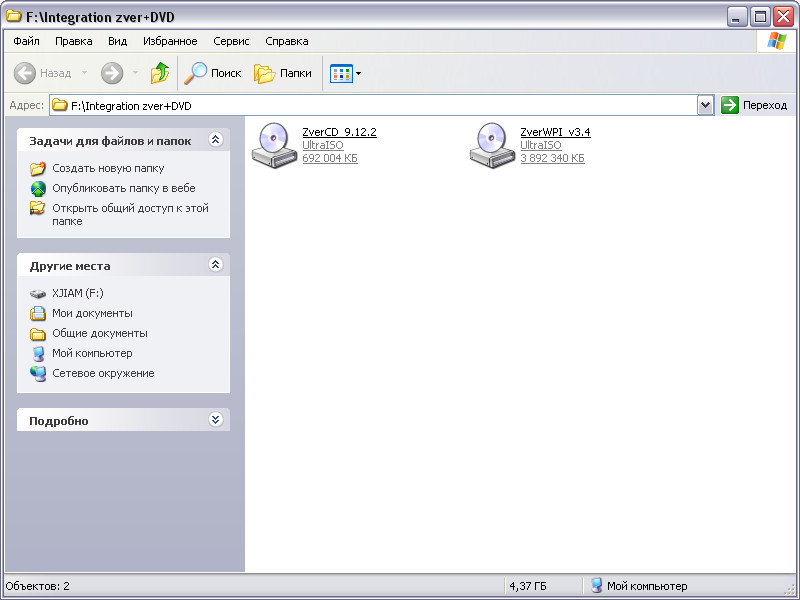This screenshot has width=800, height=600.
Task: Click 'Опубликовать папку в вебе' link
Action: [x=123, y=188]
